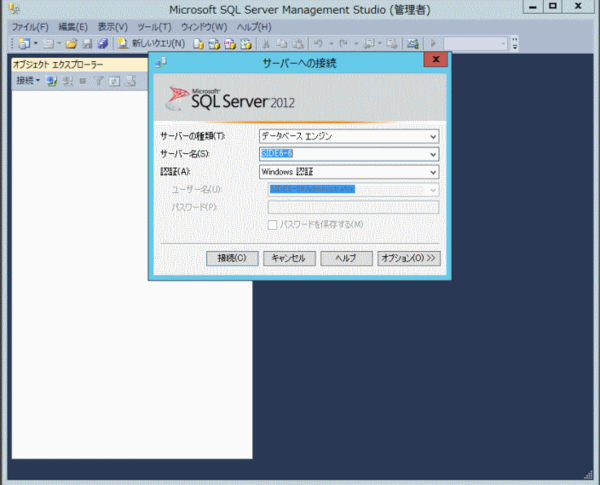
Task: Click the SSMS application icon in title bar
Action: [14, 9]
